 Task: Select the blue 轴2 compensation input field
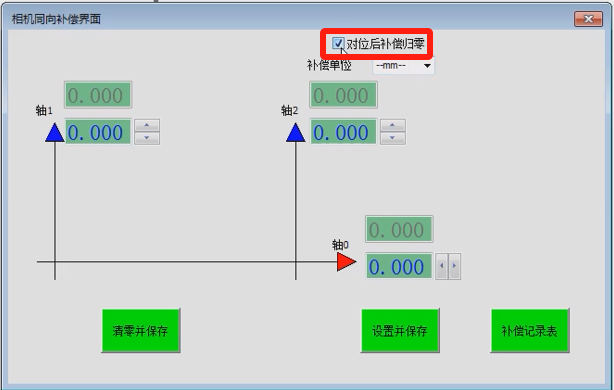click(343, 132)
